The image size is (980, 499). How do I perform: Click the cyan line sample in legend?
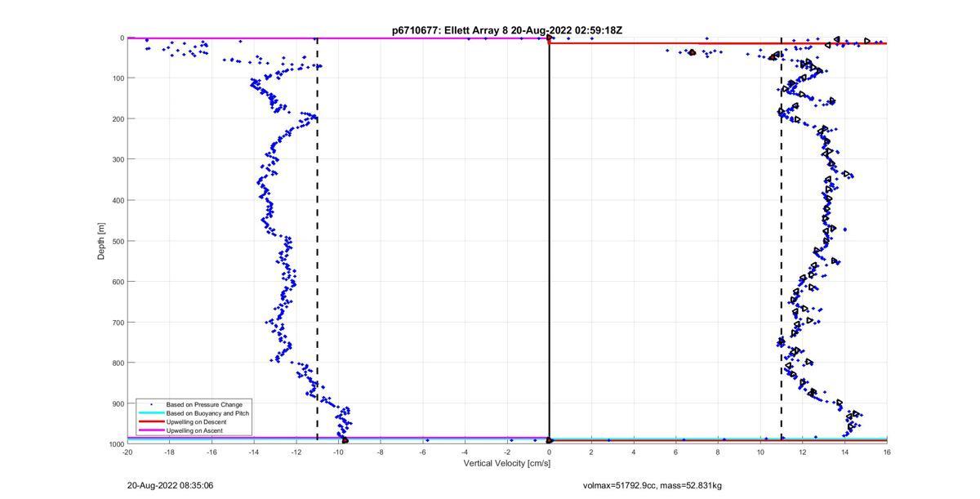(x=151, y=413)
